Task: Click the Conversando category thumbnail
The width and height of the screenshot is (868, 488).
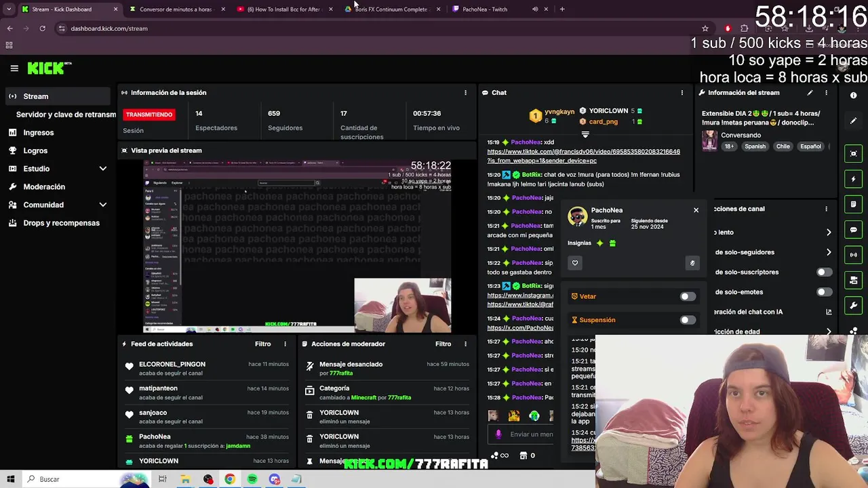Action: 709,140
